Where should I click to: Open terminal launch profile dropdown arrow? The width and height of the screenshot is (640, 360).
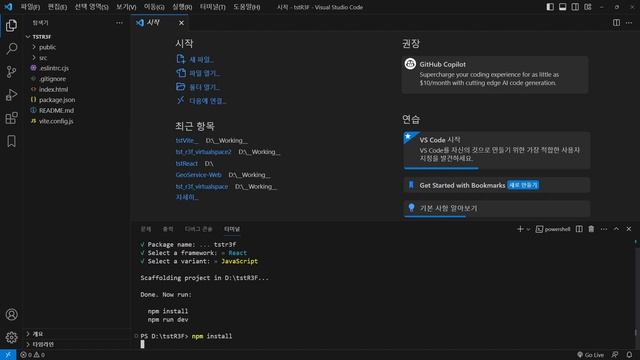528,229
